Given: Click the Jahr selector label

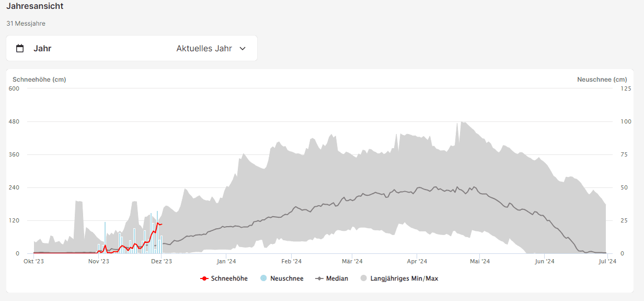Looking at the screenshot, I should (42, 49).
